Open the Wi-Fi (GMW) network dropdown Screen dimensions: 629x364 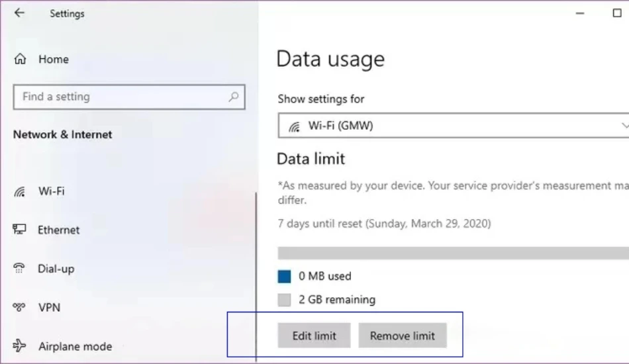(454, 126)
